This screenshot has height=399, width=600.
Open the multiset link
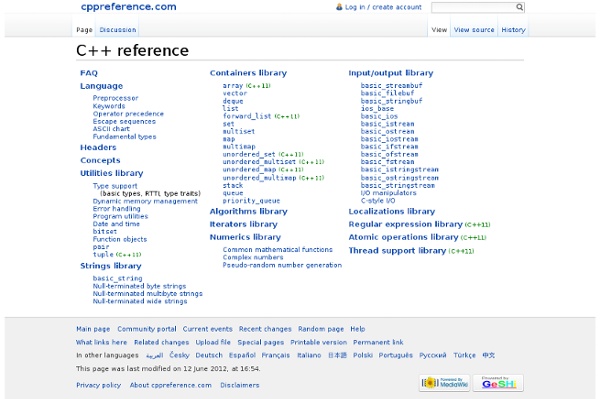(x=238, y=131)
